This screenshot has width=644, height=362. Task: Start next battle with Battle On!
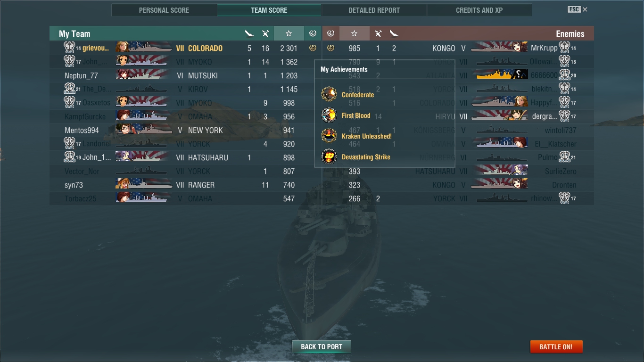click(x=556, y=346)
